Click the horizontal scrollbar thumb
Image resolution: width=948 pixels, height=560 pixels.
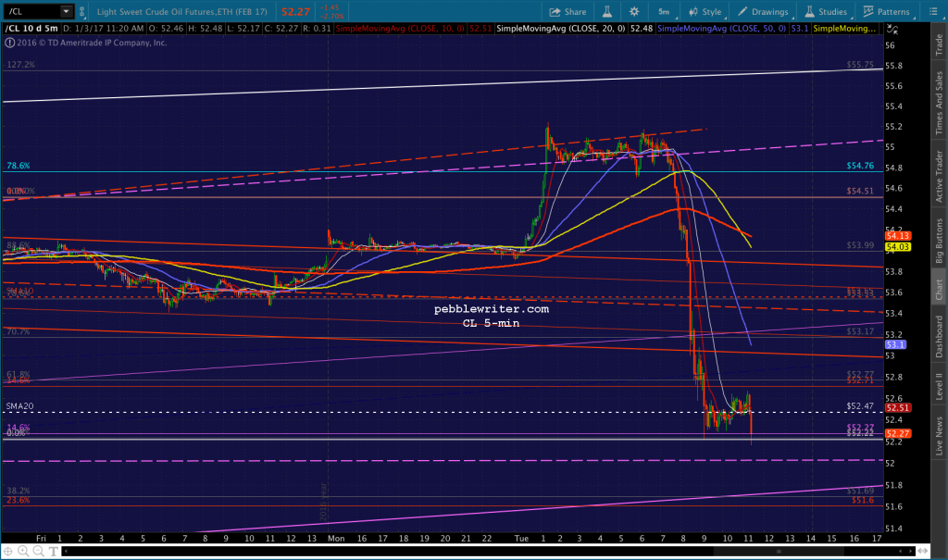click(779, 551)
